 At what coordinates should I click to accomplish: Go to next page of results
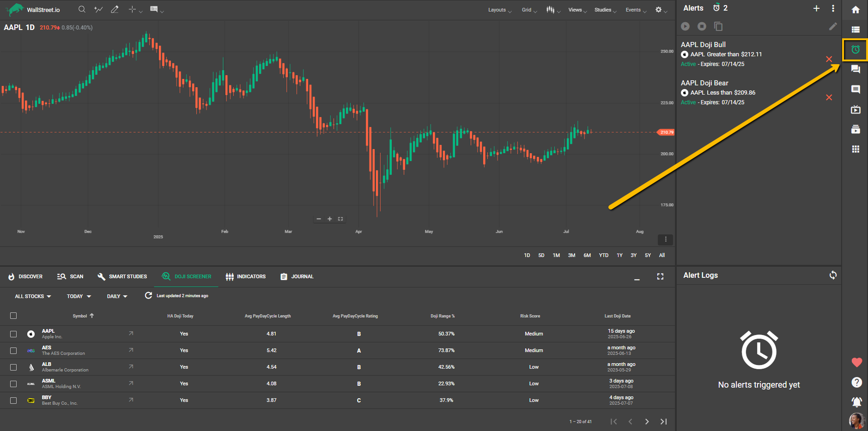(x=647, y=421)
